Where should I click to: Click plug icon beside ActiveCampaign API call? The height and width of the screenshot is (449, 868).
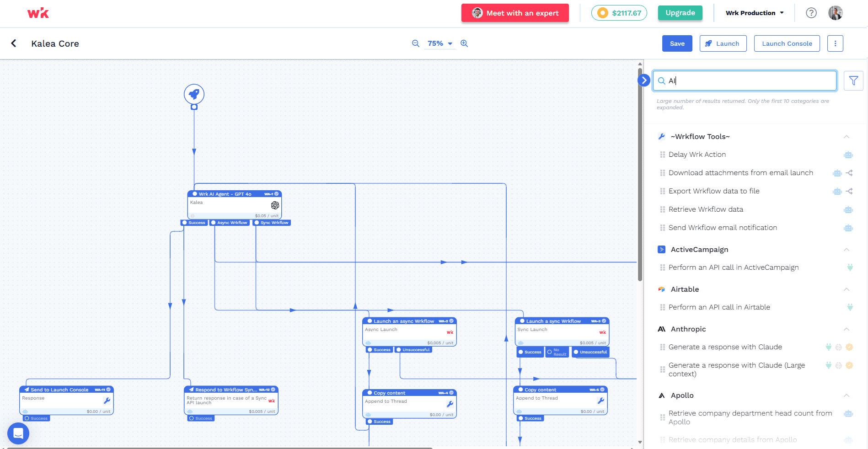point(850,267)
